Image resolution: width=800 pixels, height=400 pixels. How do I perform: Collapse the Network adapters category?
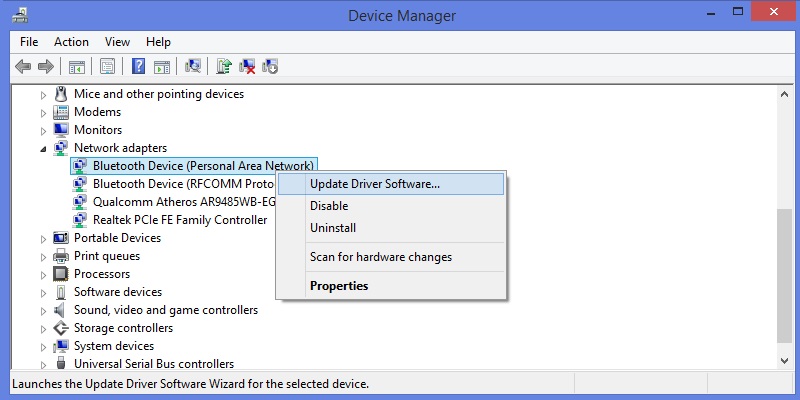point(43,148)
